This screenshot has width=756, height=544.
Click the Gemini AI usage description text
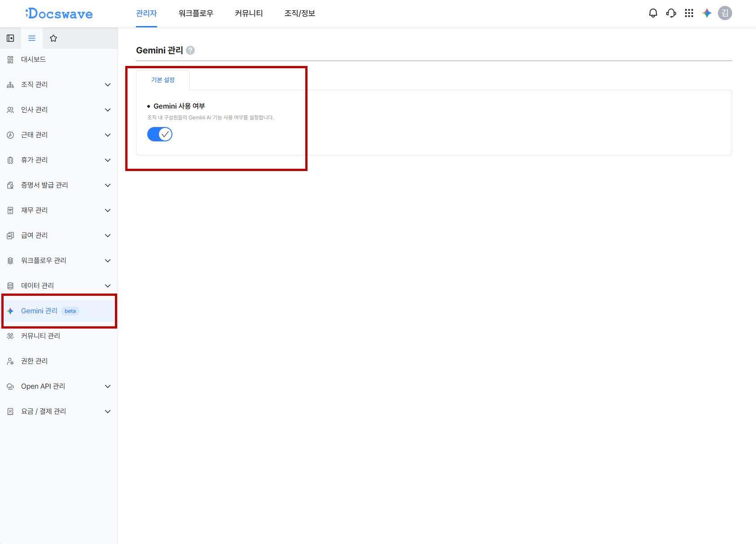[x=211, y=118]
